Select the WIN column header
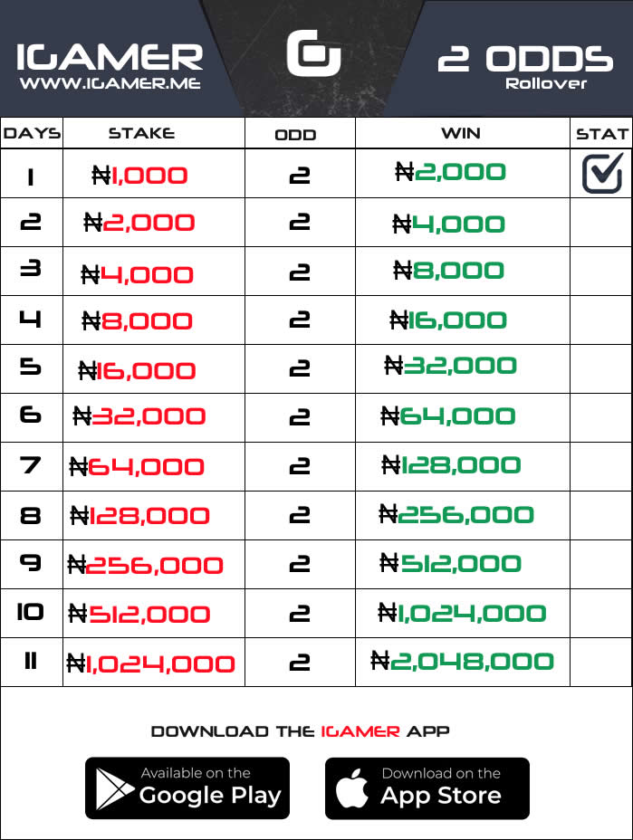 point(461,133)
